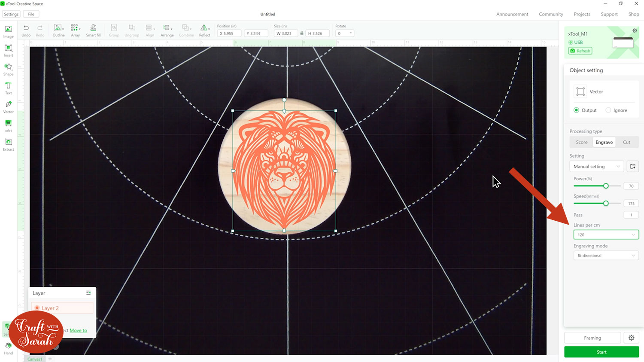644x362 pixels.
Task: Go to Community
Action: (x=551, y=14)
